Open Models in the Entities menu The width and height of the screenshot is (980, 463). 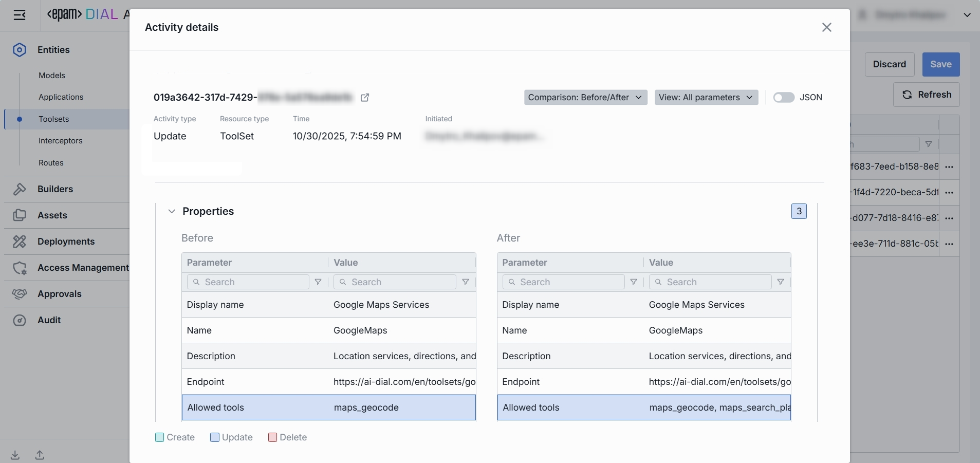click(x=52, y=76)
